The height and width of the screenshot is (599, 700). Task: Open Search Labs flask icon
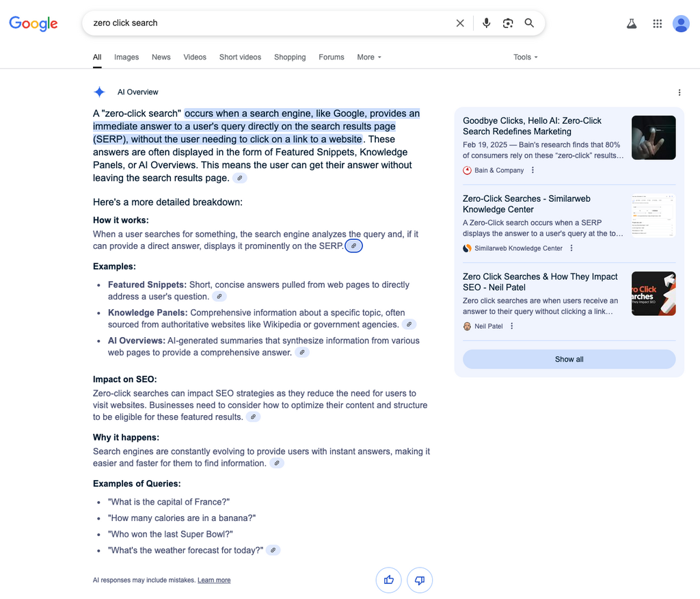tap(631, 24)
